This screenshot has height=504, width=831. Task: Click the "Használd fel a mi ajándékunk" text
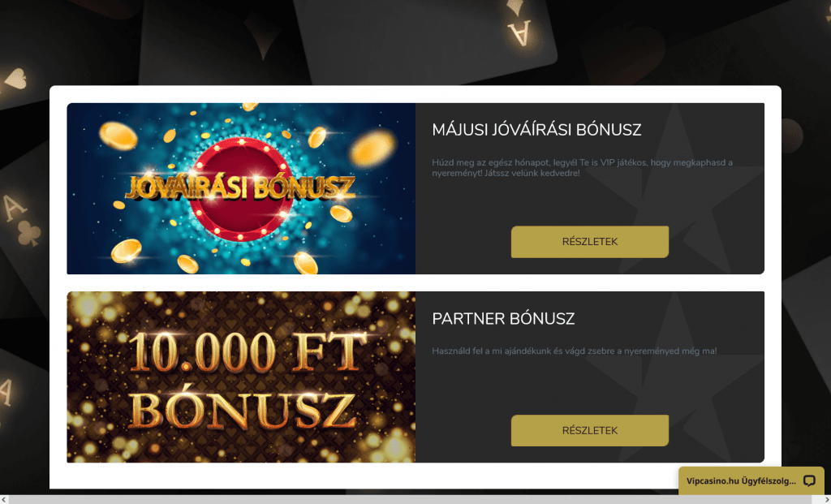(574, 351)
